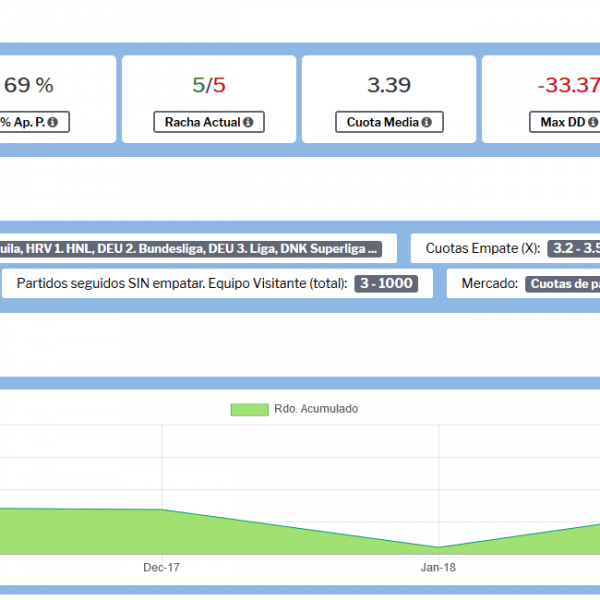
Task: Select the leagues badge listing DEU 2. Bundesliga
Action: pyautogui.click(x=190, y=249)
